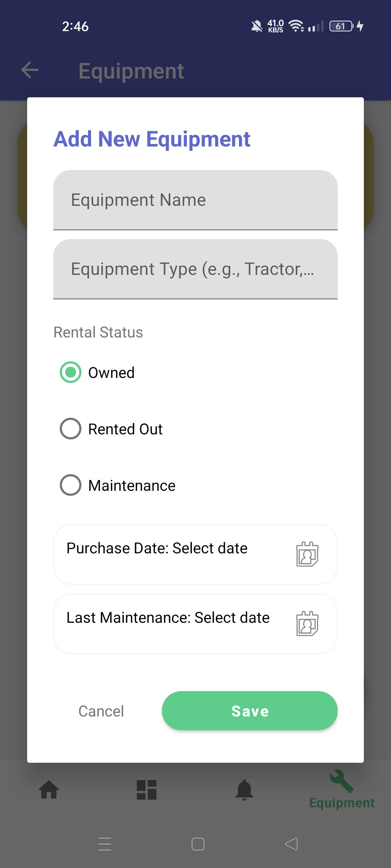
Task: Choose the Maintenance rental status
Action: point(71,485)
